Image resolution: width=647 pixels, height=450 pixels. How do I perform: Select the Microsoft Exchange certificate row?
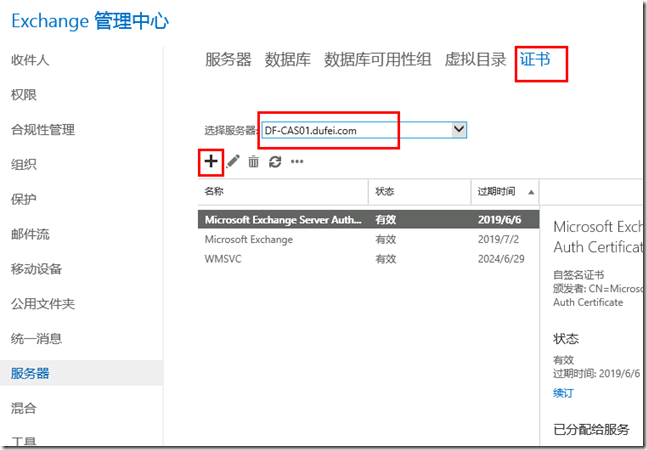pyautogui.click(x=368, y=239)
